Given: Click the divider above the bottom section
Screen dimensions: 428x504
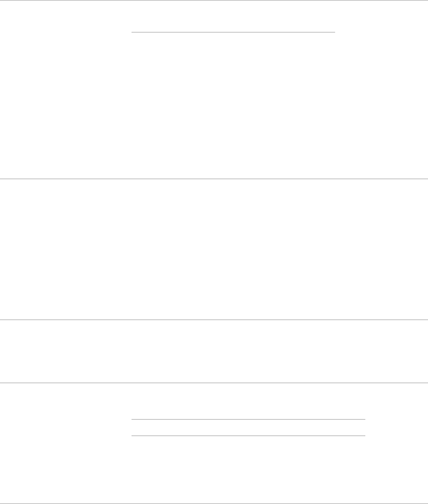Looking at the screenshot, I should (x=214, y=383).
